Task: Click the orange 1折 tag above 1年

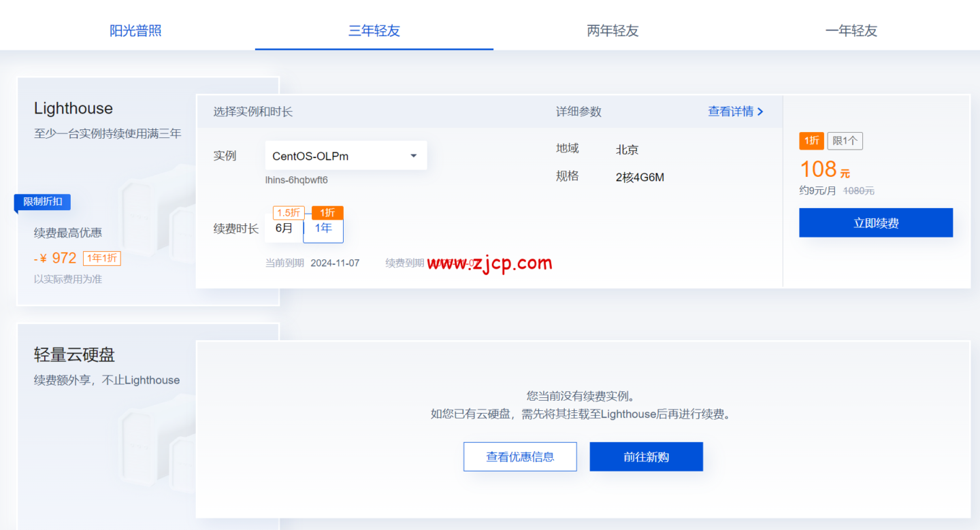Action: coord(327,213)
